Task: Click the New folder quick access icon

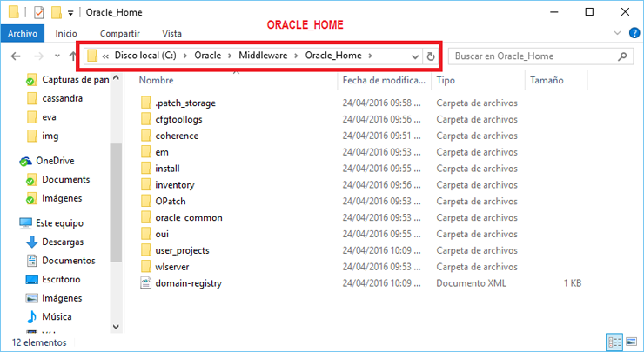Action: pyautogui.click(x=57, y=12)
